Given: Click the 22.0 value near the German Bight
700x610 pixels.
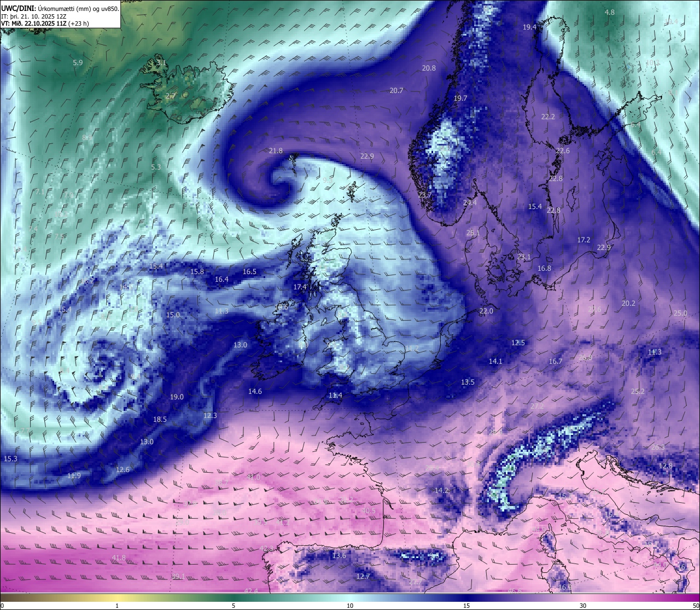Looking at the screenshot, I should (x=486, y=311).
